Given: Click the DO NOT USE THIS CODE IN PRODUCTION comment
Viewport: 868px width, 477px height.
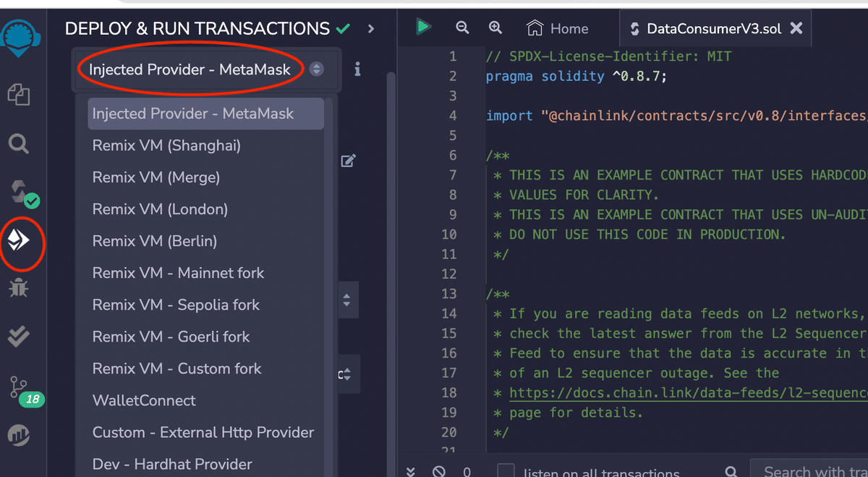Looking at the screenshot, I should 640,235.
